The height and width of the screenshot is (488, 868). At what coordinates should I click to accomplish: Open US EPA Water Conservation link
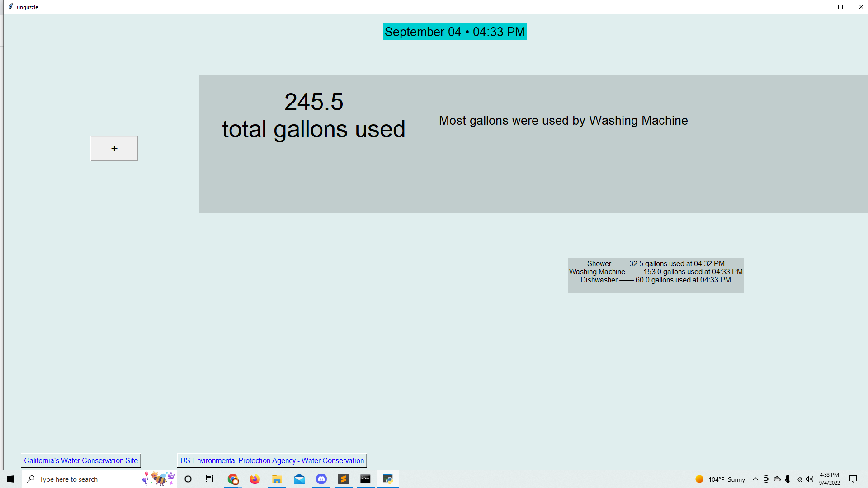[272, 460]
